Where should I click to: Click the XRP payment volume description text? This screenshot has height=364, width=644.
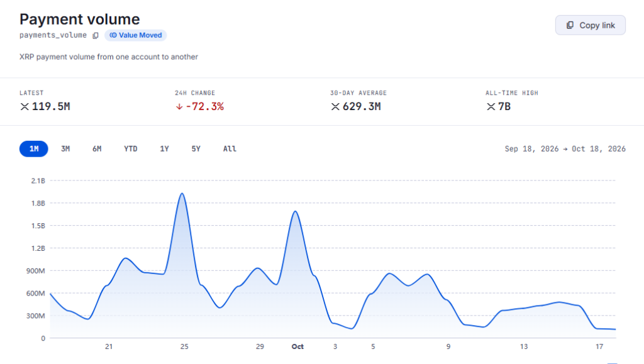tap(108, 57)
